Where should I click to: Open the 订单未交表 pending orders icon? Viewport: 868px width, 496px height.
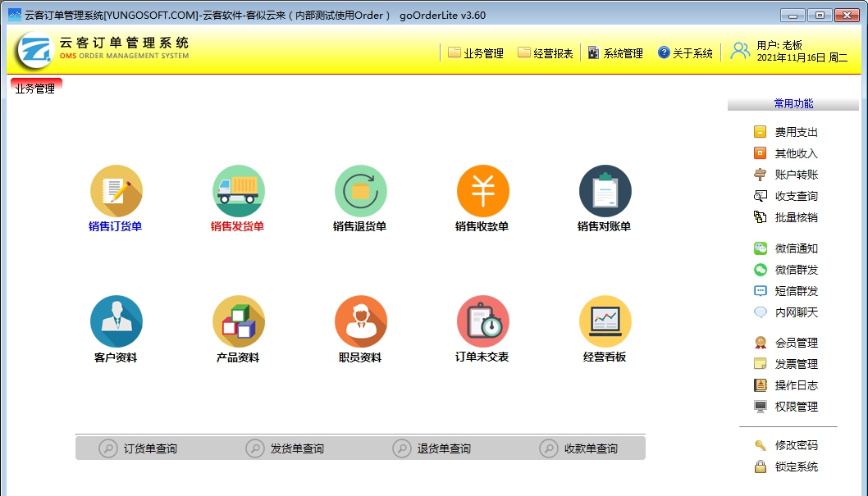click(482, 326)
